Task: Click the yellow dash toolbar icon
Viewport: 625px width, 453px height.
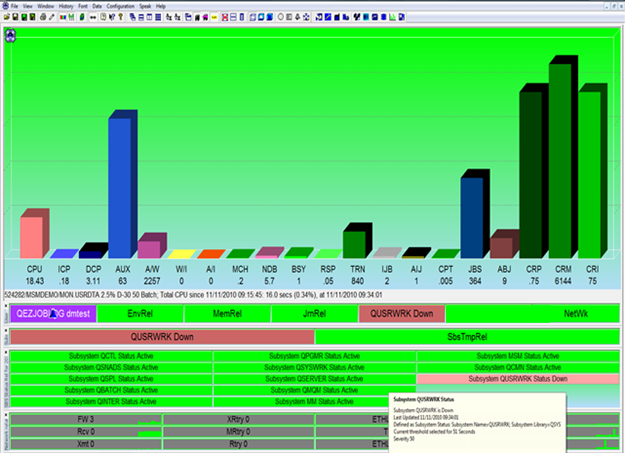Action: pyautogui.click(x=214, y=16)
